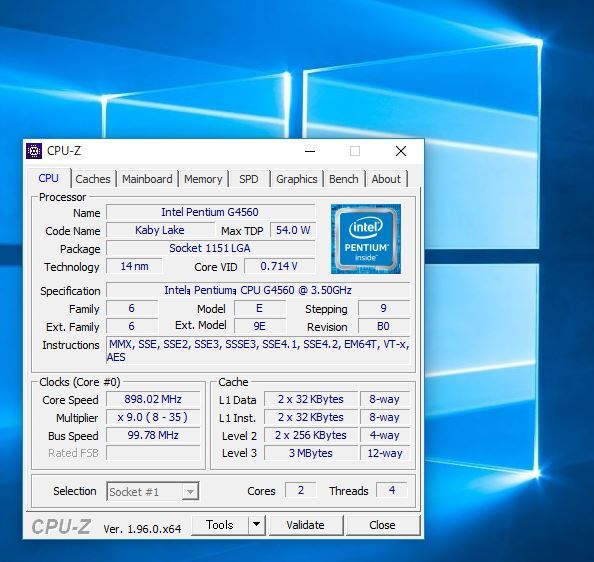Click the Intel Pentium inside logo
Viewport: 594px width, 562px height.
[366, 239]
